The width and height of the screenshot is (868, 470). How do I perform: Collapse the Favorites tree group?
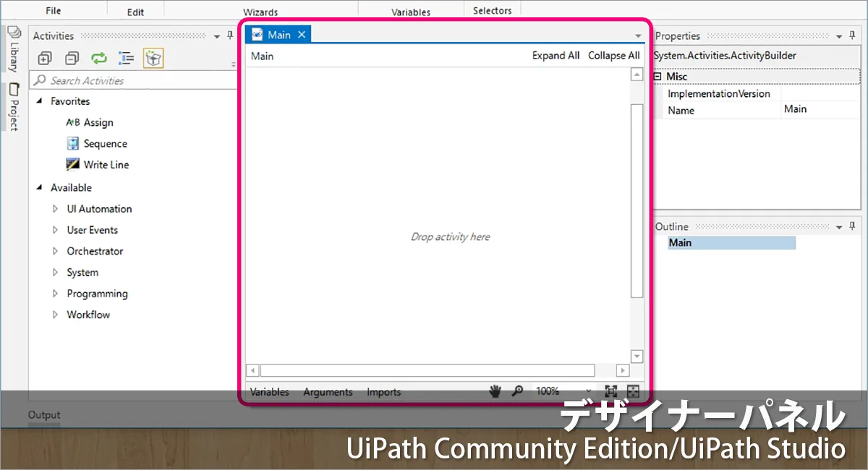click(39, 101)
